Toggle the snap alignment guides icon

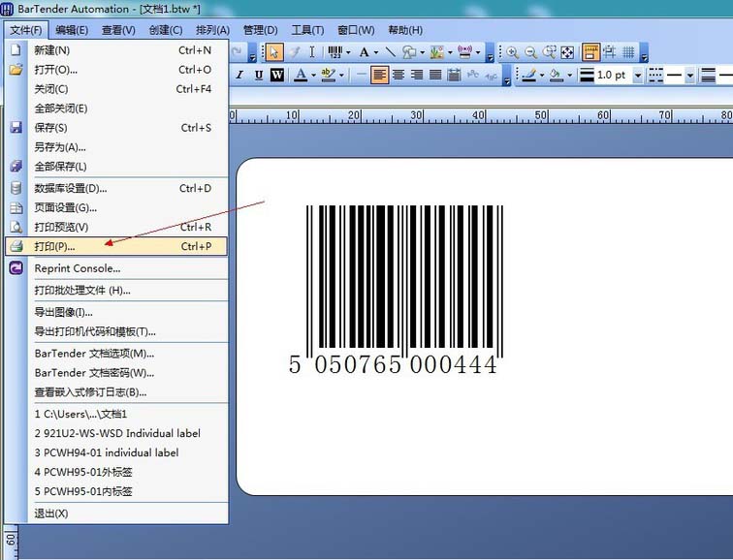coord(609,52)
